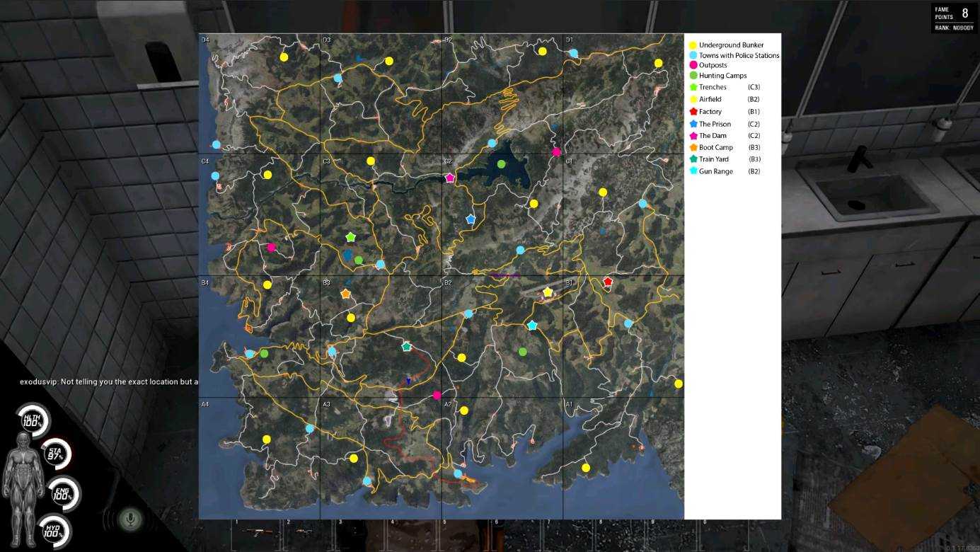980x552 pixels.
Task: Select the rifle in hotbar slot 1
Action: pos(257,531)
